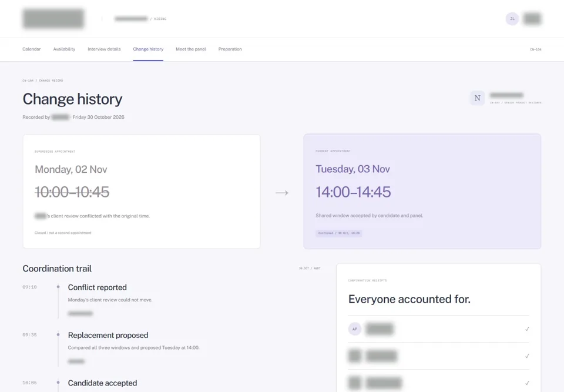Select the Candidate accepted trail entry
The height and width of the screenshot is (392, 564).
[x=102, y=383]
